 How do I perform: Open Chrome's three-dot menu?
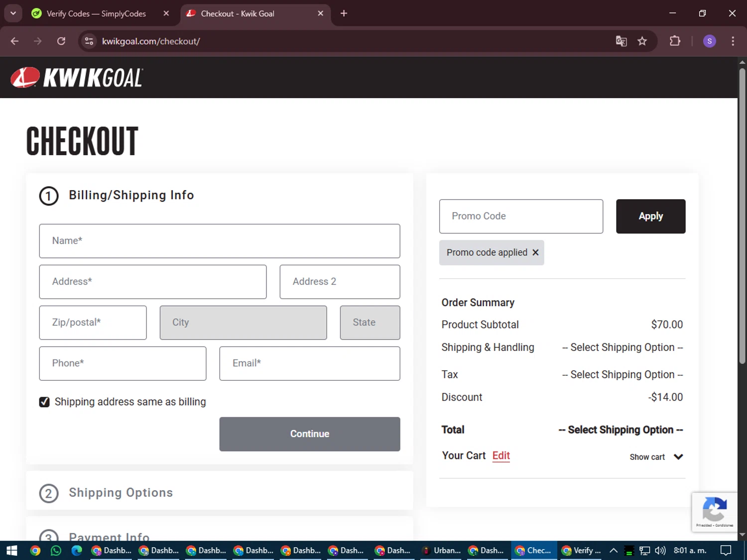click(x=733, y=41)
